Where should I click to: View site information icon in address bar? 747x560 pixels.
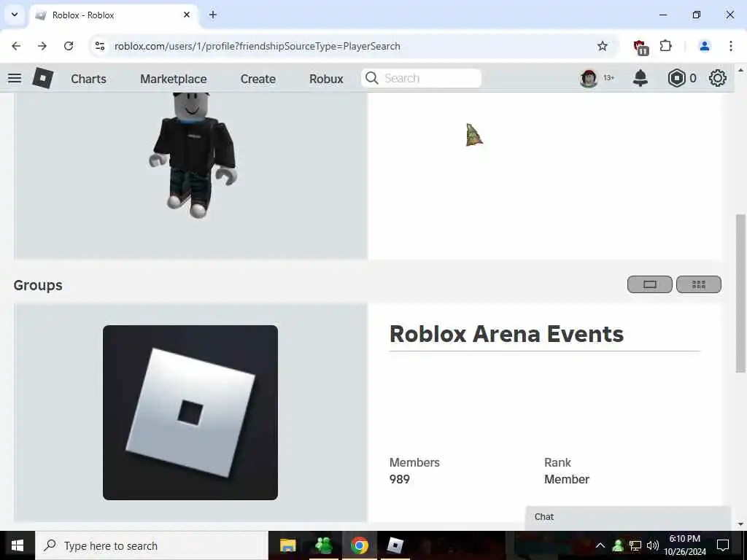pos(99,46)
